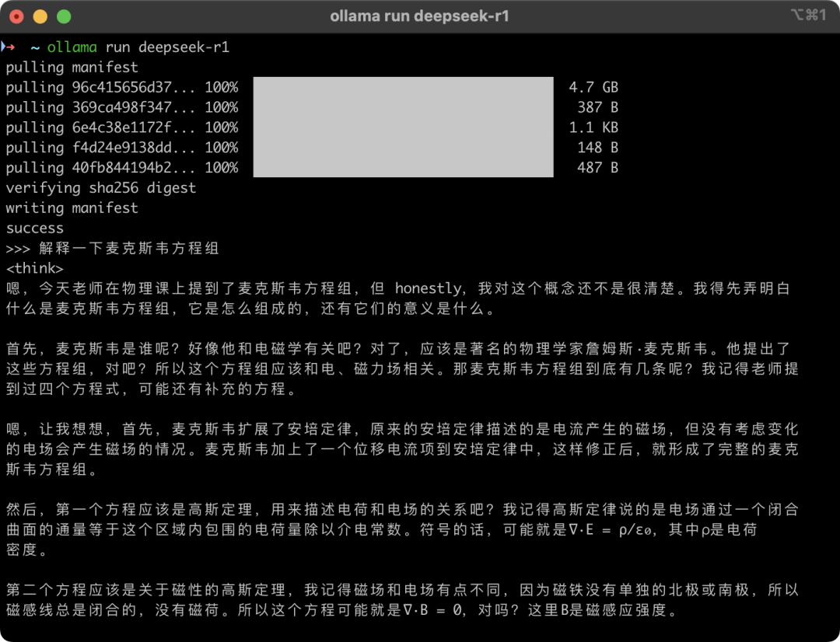
Task: Click the '1.1 KB' file size
Action: 593,127
